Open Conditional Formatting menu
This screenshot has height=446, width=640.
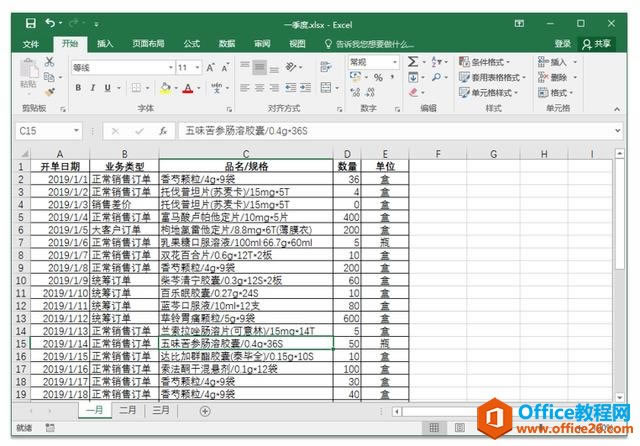485,62
